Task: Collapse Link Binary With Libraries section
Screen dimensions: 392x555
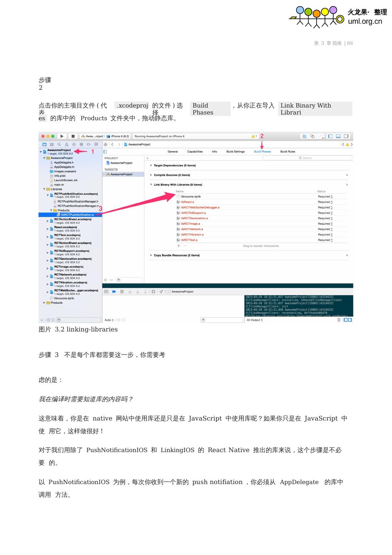Action: pos(151,185)
